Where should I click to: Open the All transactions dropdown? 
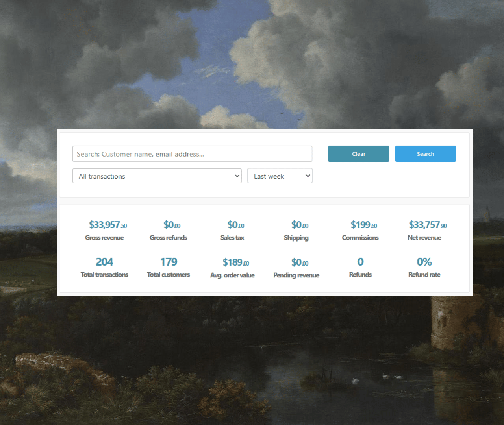pyautogui.click(x=157, y=176)
